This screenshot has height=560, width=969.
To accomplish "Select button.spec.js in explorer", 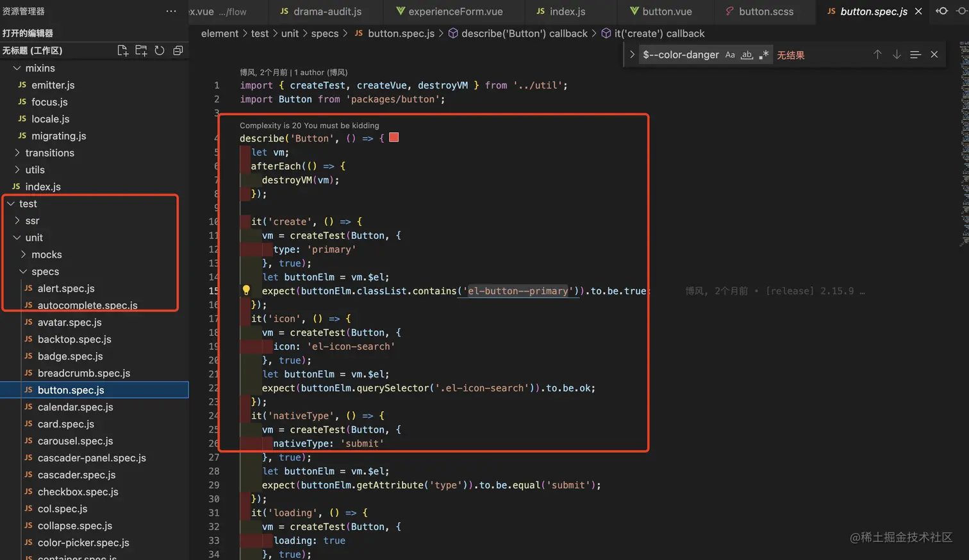I will (x=94, y=390).
